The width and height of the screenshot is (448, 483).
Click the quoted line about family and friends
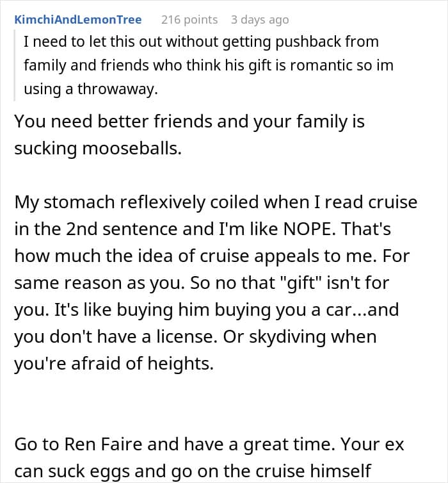click(209, 65)
